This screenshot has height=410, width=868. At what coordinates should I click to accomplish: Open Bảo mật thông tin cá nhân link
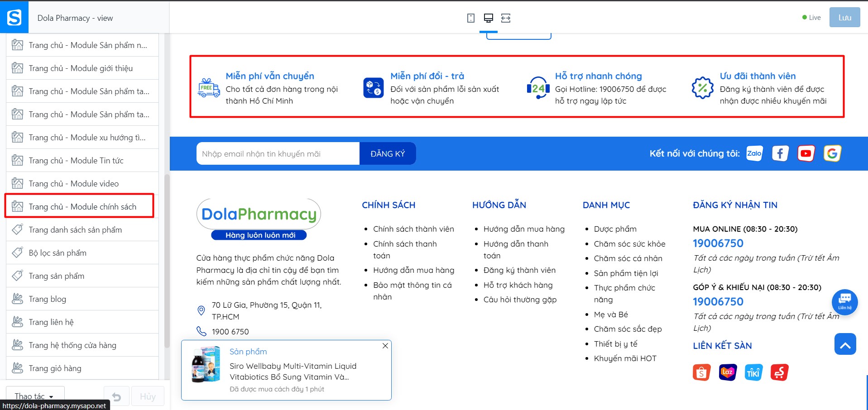412,291
